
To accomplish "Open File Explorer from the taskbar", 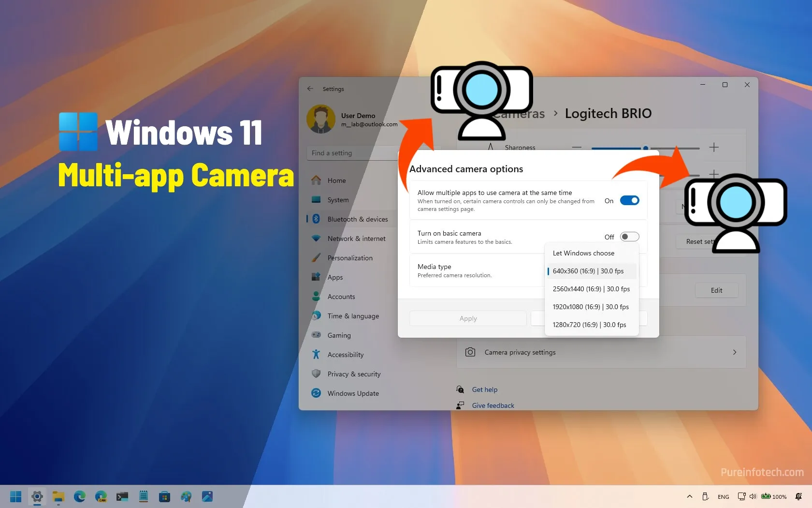I will 58,496.
